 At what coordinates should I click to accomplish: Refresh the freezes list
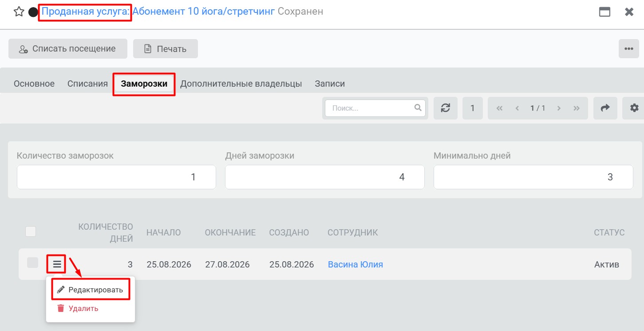(x=446, y=108)
